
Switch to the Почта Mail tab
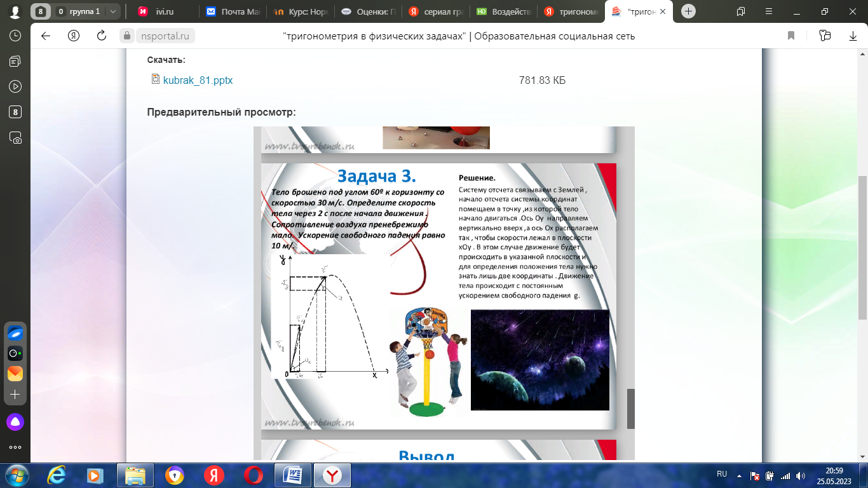233,11
